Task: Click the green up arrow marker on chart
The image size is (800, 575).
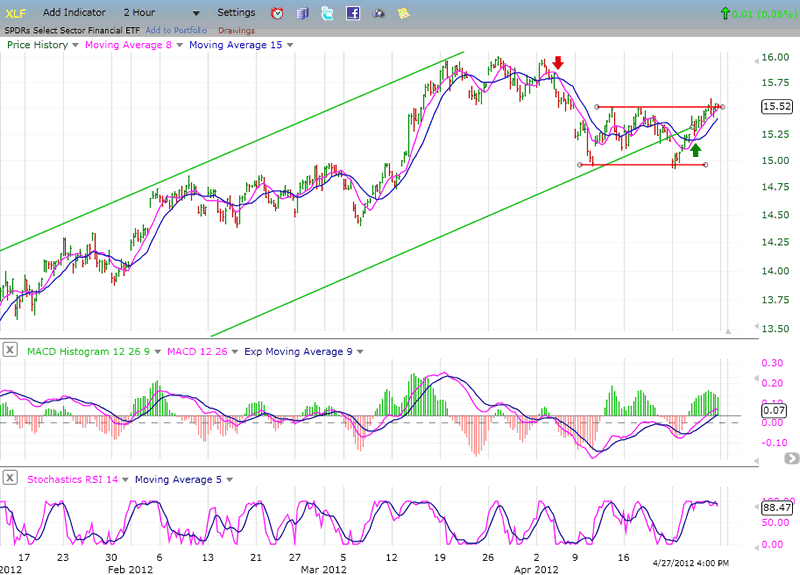Action: point(696,149)
